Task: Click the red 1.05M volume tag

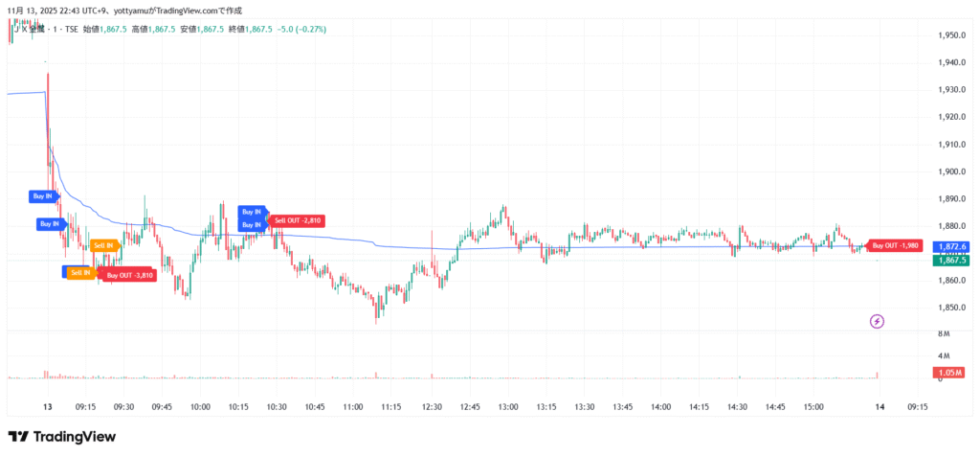Action: [951, 373]
